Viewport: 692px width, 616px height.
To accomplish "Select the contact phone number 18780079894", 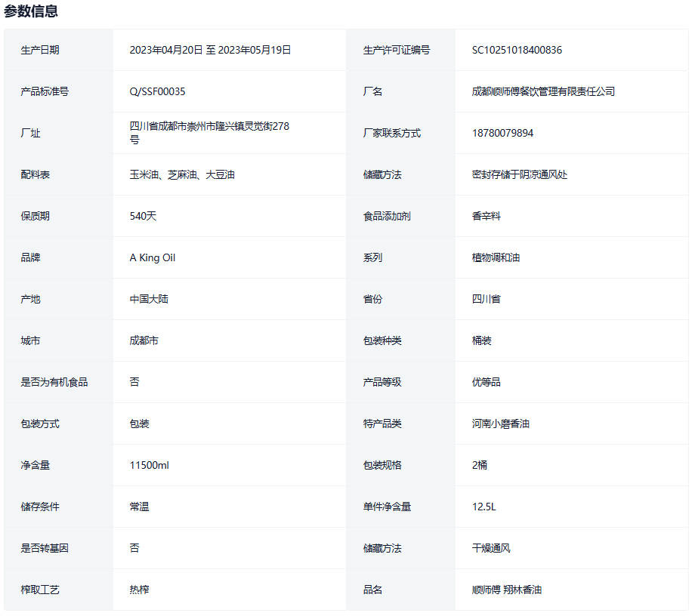I will pyautogui.click(x=502, y=133).
